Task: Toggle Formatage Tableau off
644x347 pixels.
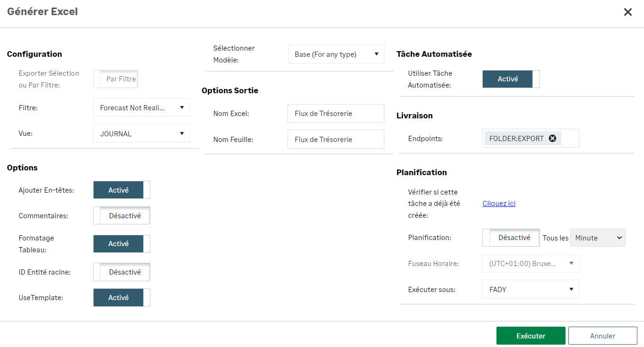Action: pyautogui.click(x=122, y=244)
